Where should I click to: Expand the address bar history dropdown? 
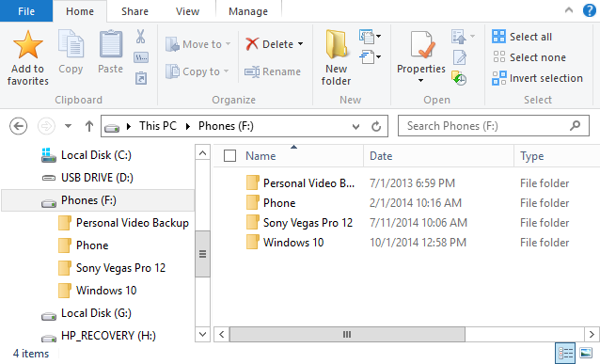[x=355, y=126]
